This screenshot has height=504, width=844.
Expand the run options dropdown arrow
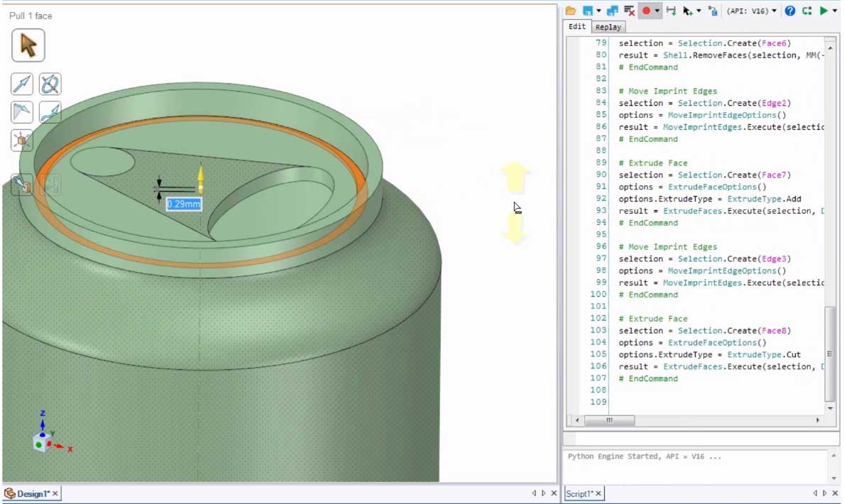click(835, 11)
